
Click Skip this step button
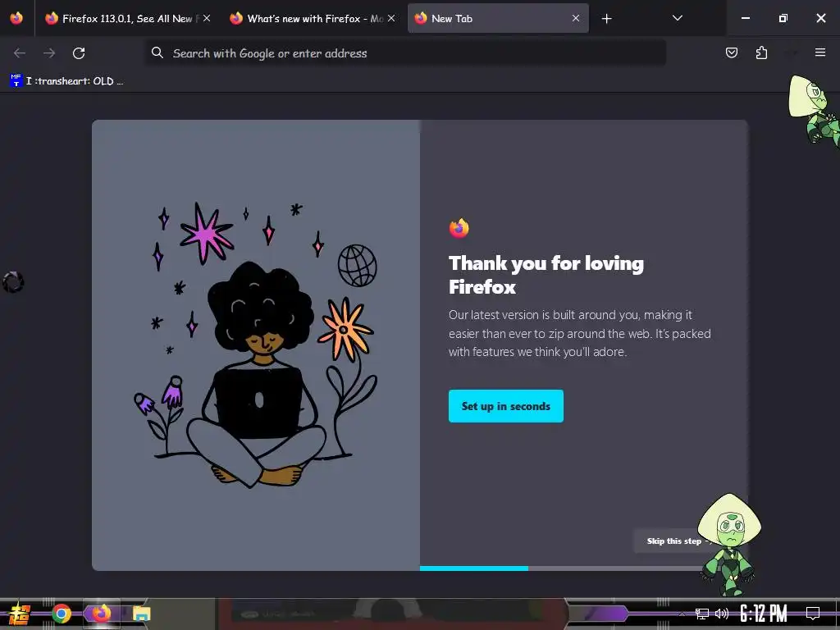(x=674, y=541)
